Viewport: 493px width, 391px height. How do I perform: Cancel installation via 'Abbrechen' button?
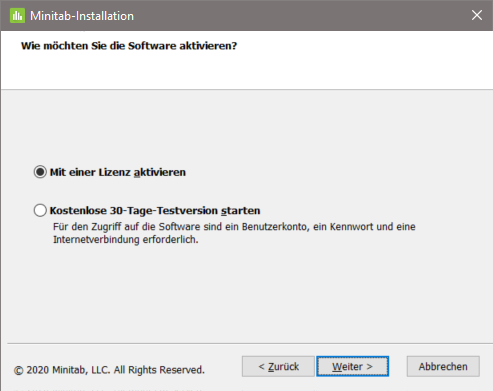click(443, 366)
